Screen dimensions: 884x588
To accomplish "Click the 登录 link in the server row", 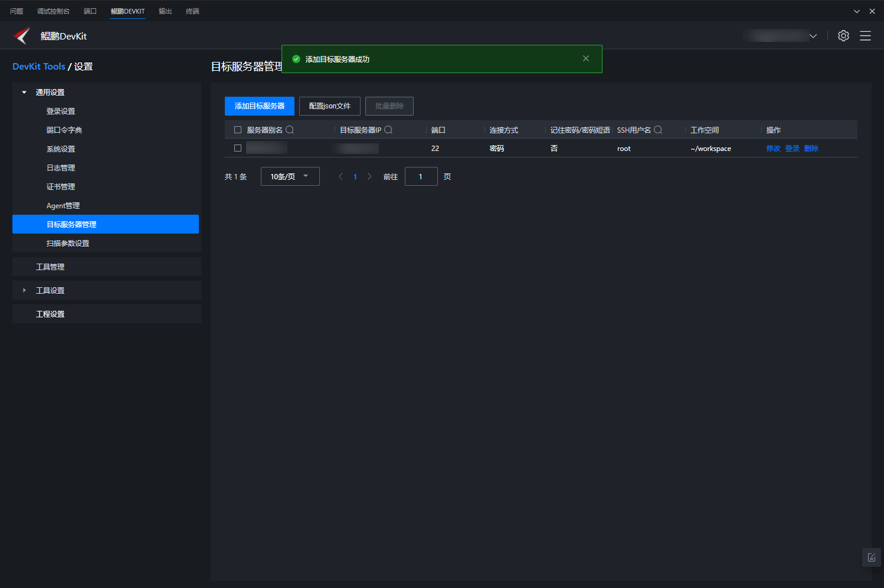I will coord(792,149).
